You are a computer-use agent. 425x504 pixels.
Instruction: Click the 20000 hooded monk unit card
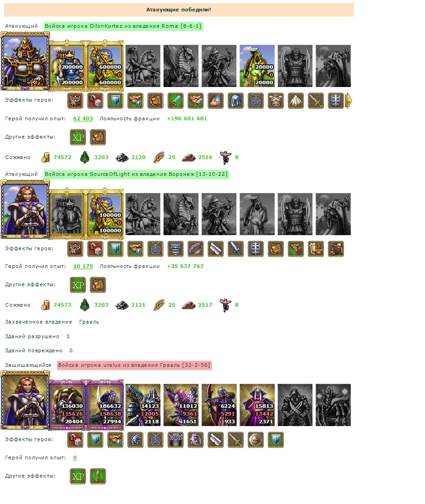(257, 66)
